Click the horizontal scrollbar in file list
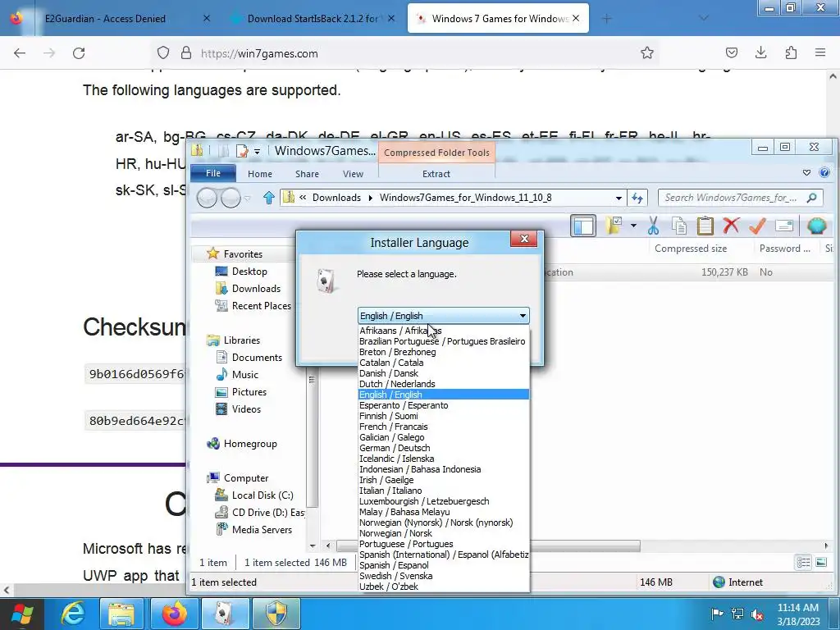This screenshot has height=630, width=840. 488,546
